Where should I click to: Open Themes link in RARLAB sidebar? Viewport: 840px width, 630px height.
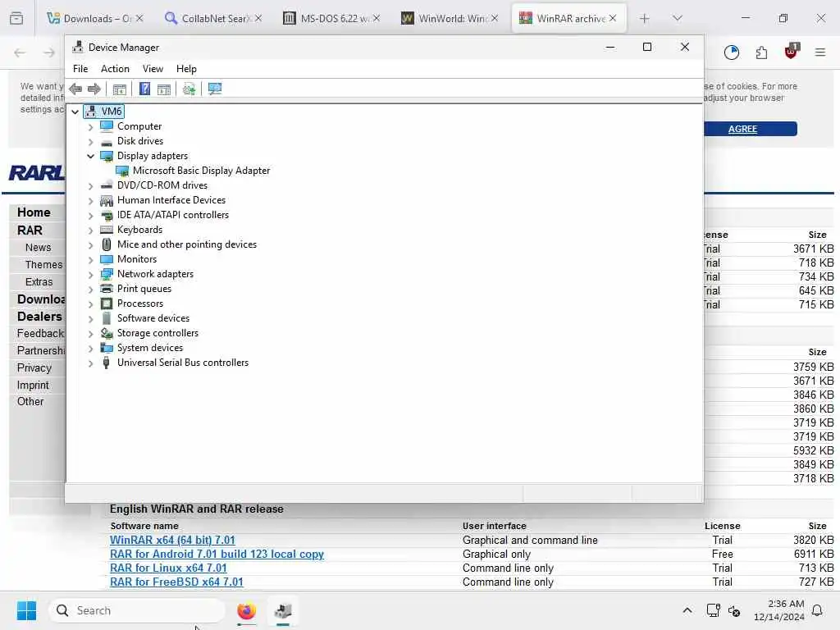[x=44, y=265]
